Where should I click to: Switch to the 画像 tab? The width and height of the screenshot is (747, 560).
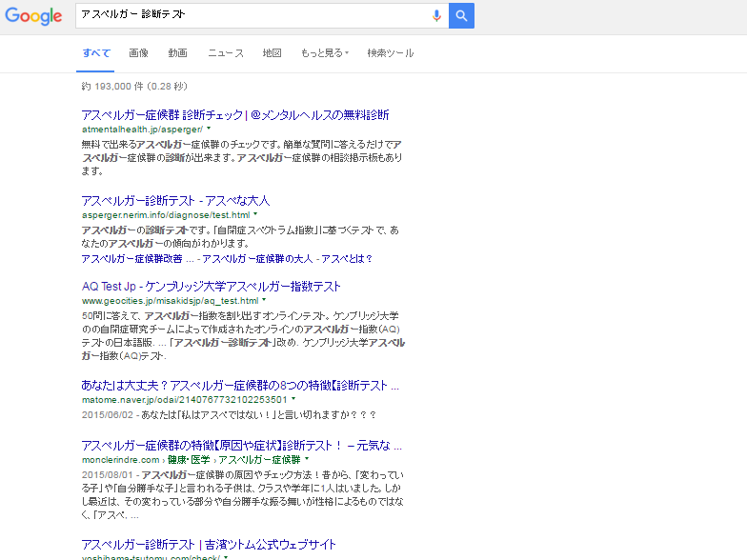coord(139,53)
